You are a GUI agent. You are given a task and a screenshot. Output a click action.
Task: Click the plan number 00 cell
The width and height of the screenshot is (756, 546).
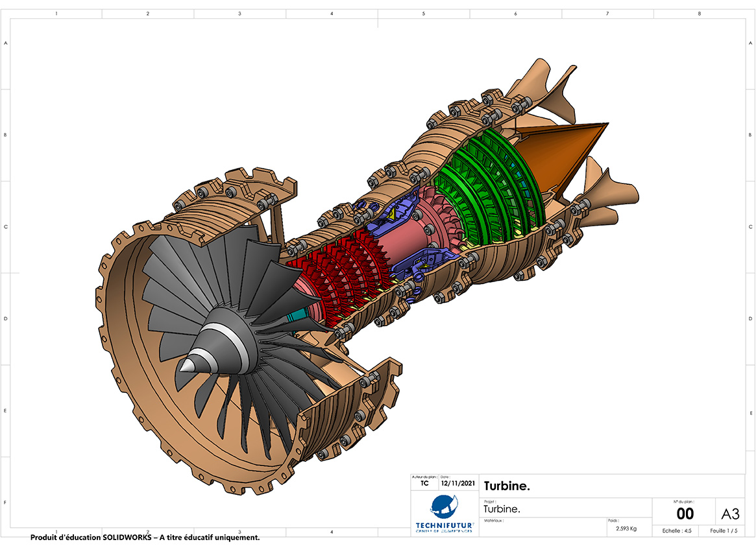pos(685,514)
